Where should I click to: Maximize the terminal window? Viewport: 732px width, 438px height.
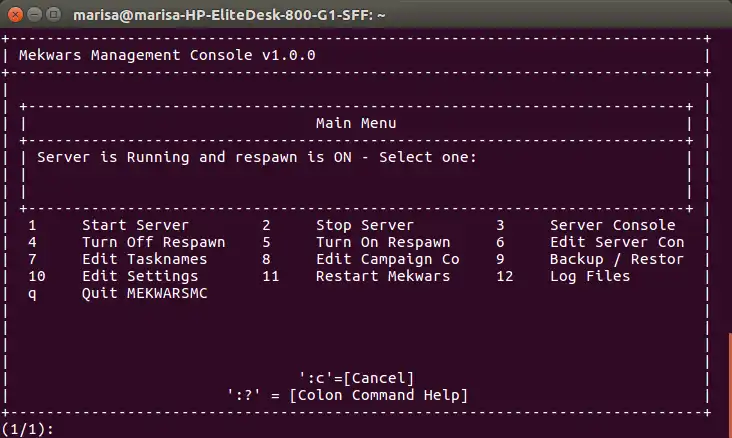tap(51, 14)
